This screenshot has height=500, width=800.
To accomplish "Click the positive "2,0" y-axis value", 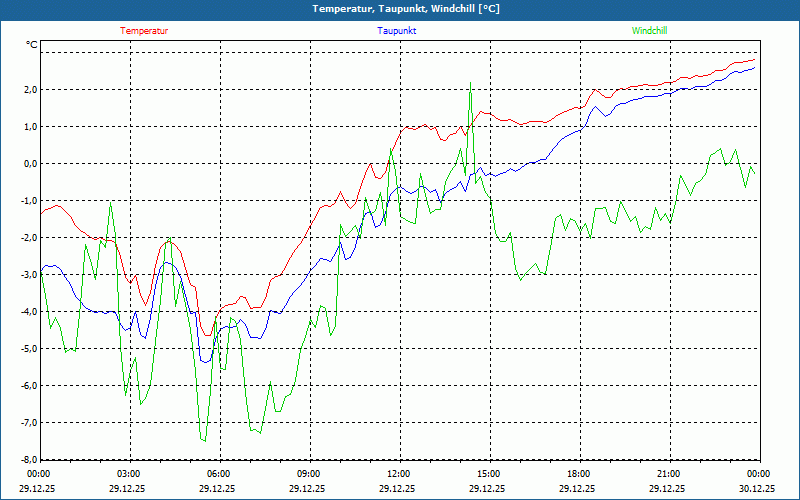I will pos(31,90).
